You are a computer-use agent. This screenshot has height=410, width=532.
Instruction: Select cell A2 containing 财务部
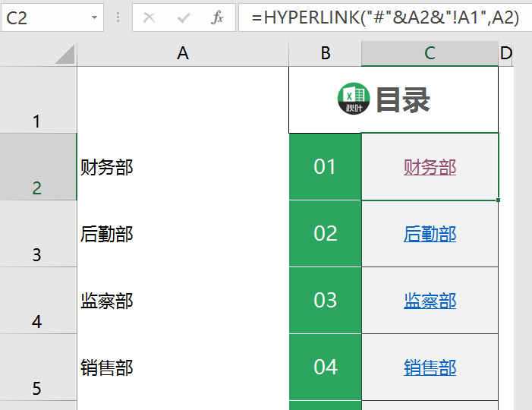183,166
